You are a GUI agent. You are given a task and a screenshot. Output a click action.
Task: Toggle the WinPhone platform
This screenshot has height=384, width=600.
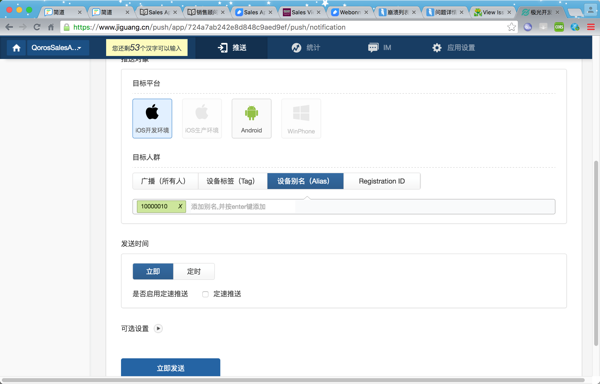[301, 118]
